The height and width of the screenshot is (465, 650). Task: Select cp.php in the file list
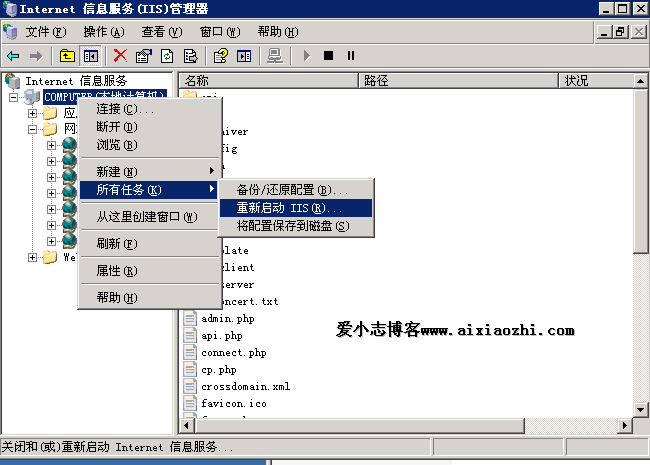[219, 369]
